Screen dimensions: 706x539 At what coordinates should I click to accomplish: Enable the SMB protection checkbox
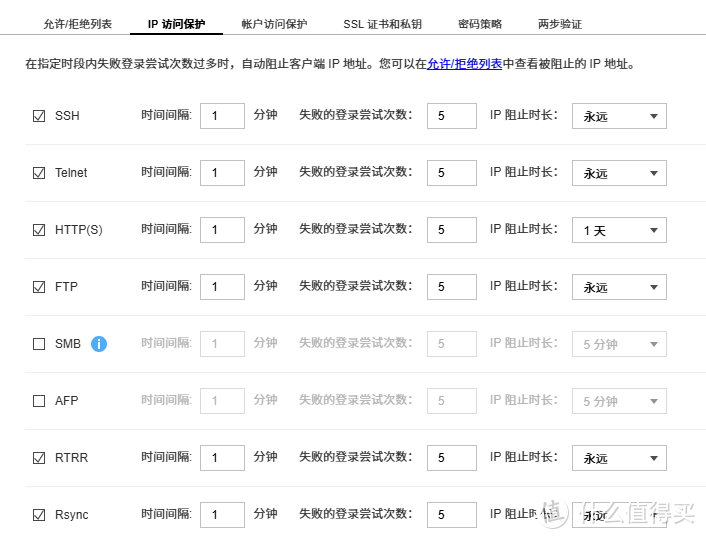39,344
